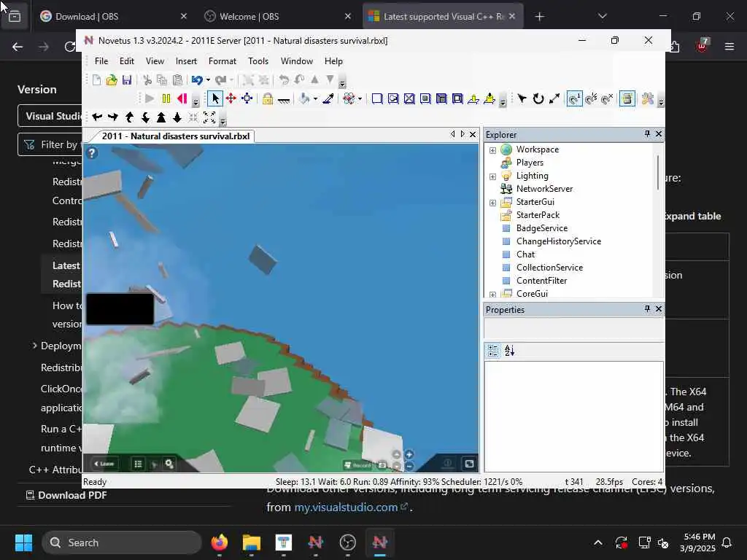Select the arrow Select tool
Image resolution: width=747 pixels, height=560 pixels.
[215, 98]
